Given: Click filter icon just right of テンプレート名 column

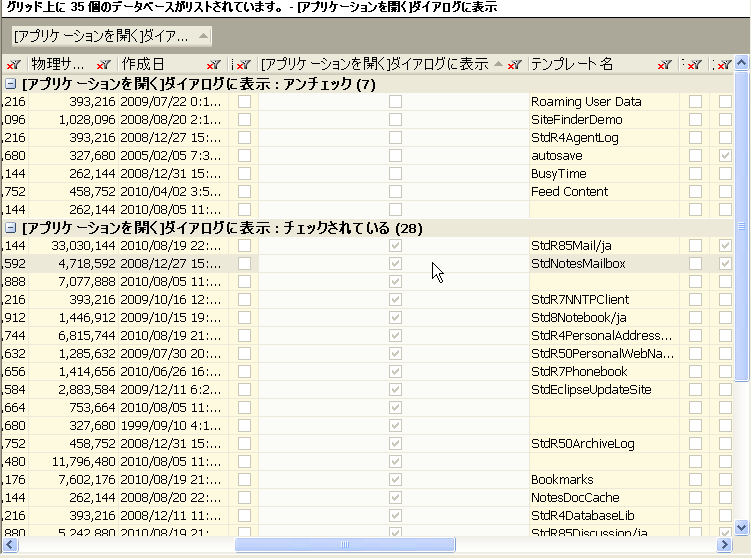Looking at the screenshot, I should [694, 65].
